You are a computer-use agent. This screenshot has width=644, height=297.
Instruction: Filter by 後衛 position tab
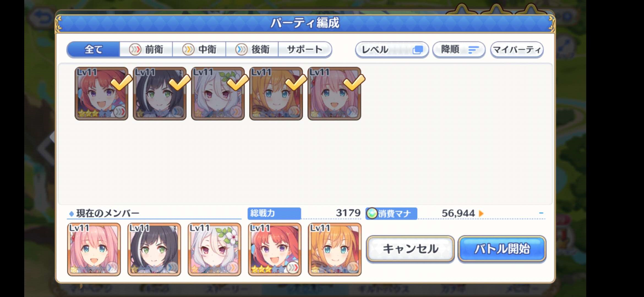click(x=252, y=50)
